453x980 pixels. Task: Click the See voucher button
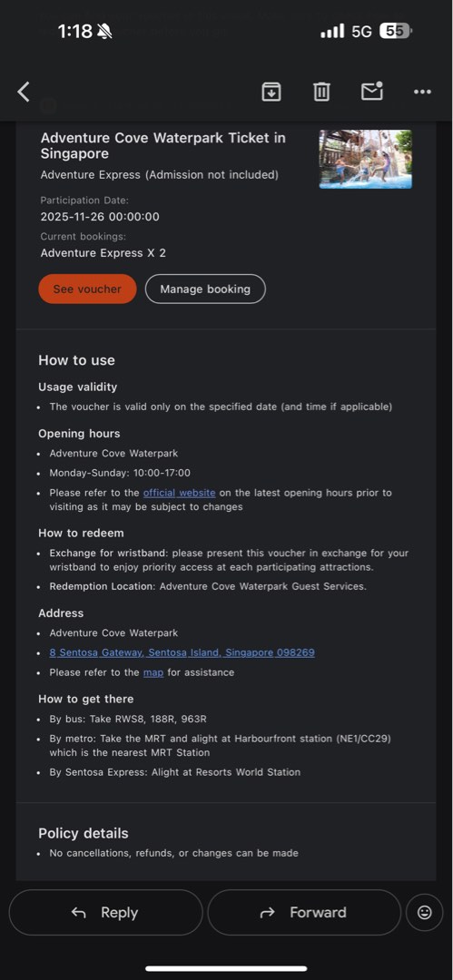87,289
